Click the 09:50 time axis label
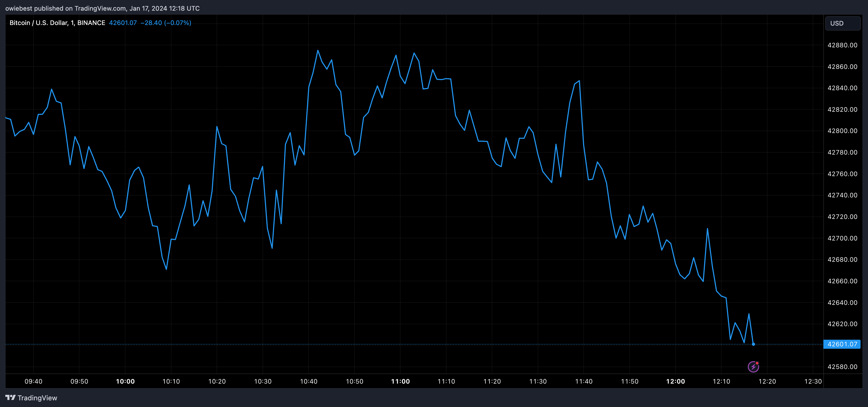The image size is (868, 407). [x=79, y=381]
